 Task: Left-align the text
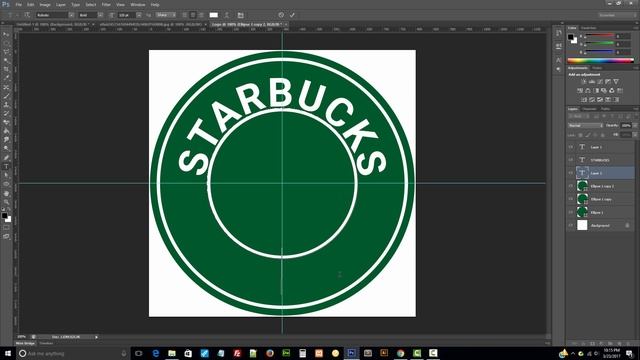click(x=185, y=15)
